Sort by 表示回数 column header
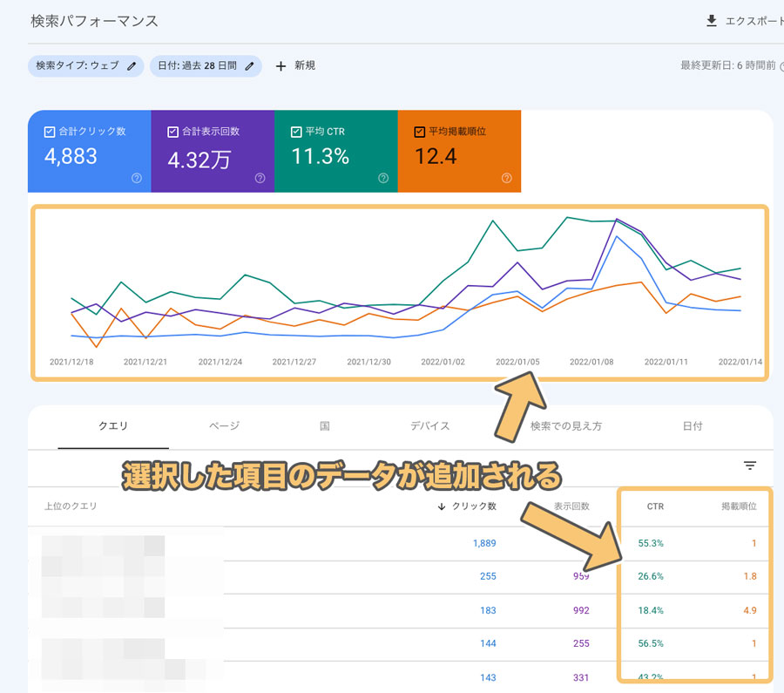This screenshot has height=693, width=784. click(571, 506)
